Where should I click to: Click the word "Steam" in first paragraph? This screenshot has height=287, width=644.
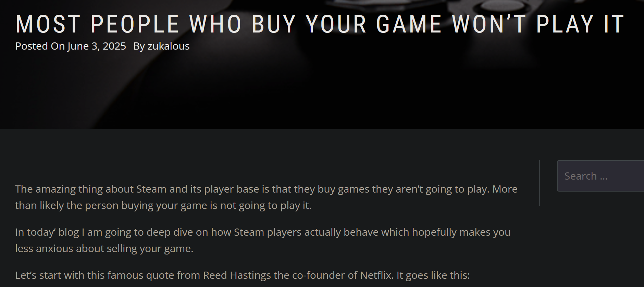pyautogui.click(x=151, y=189)
